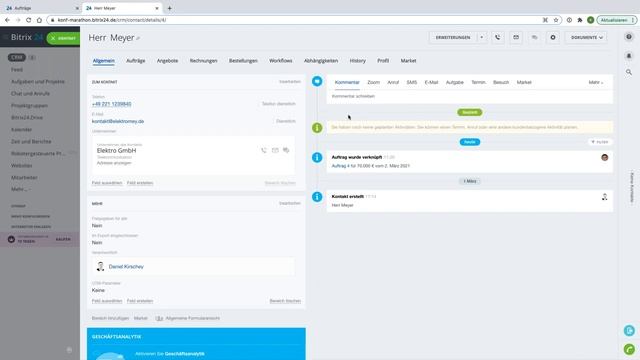Open the History tab

coord(358,61)
